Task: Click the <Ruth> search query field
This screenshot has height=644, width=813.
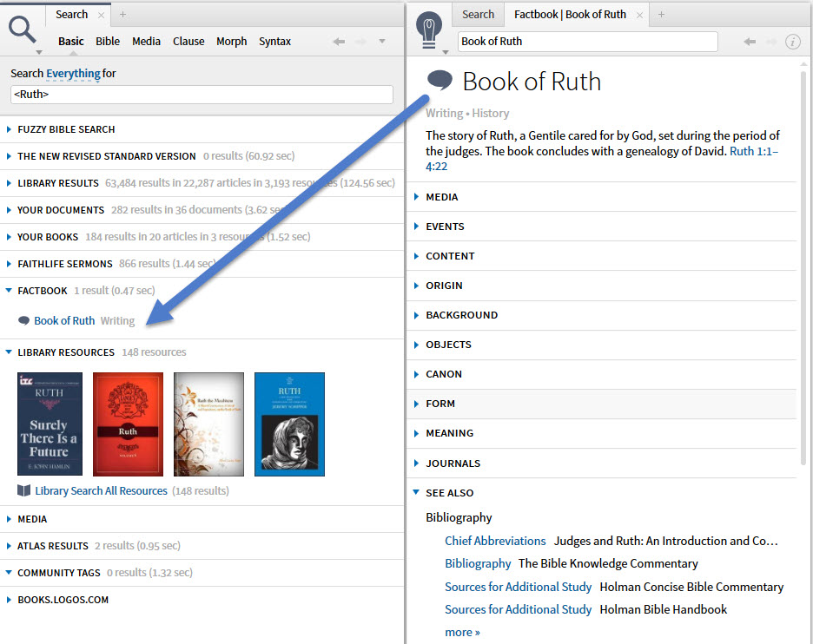Action: coord(202,95)
